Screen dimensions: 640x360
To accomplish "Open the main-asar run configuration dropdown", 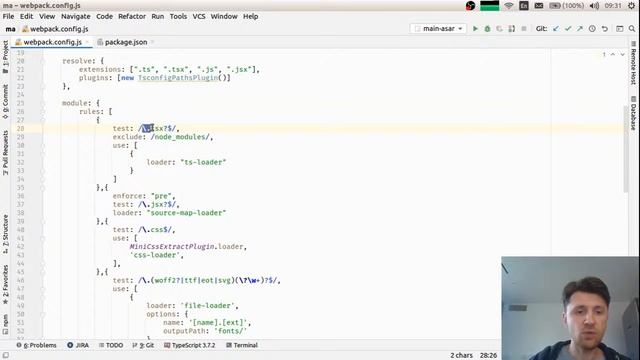I will point(438,29).
